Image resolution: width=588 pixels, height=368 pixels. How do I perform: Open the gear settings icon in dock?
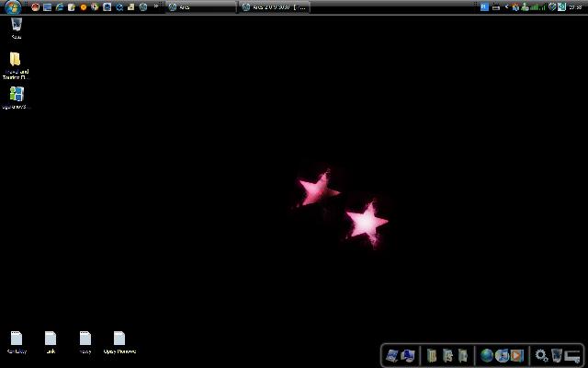coord(542,355)
